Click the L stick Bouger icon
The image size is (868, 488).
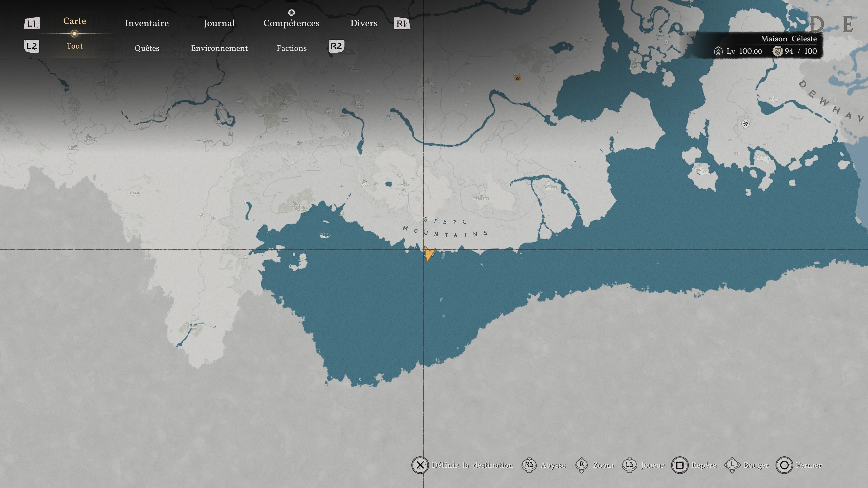(732, 465)
